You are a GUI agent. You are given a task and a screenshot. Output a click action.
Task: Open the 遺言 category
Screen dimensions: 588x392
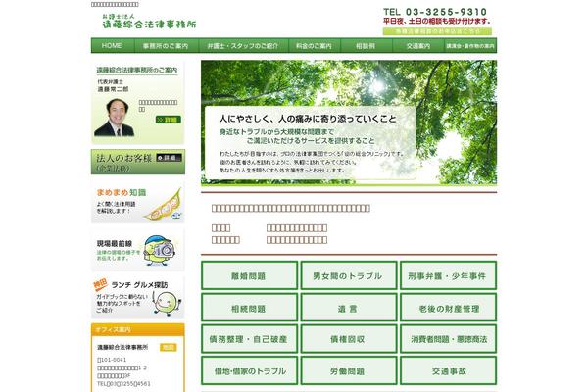pyautogui.click(x=349, y=308)
